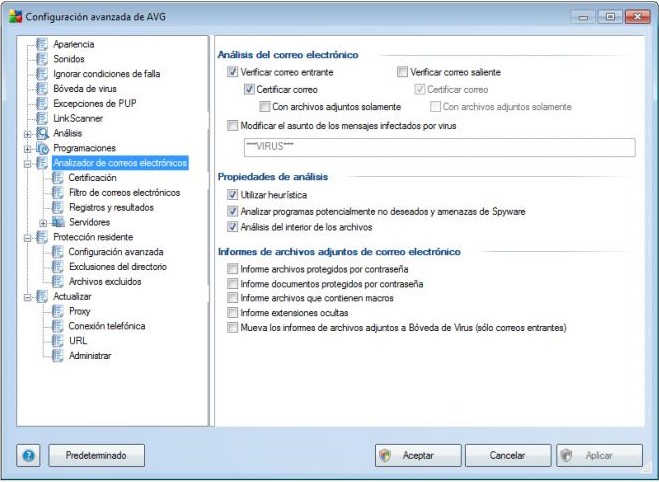Click the Predeterminado button

[96, 456]
